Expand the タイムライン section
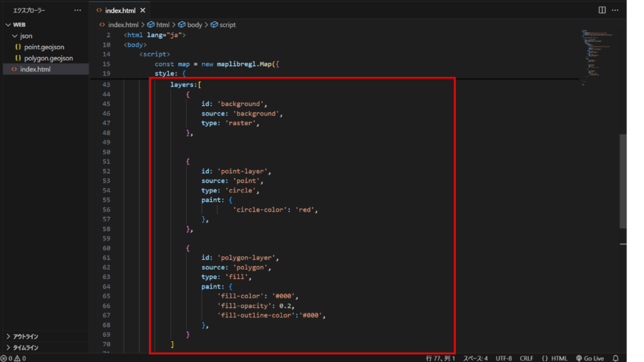 click(25, 348)
